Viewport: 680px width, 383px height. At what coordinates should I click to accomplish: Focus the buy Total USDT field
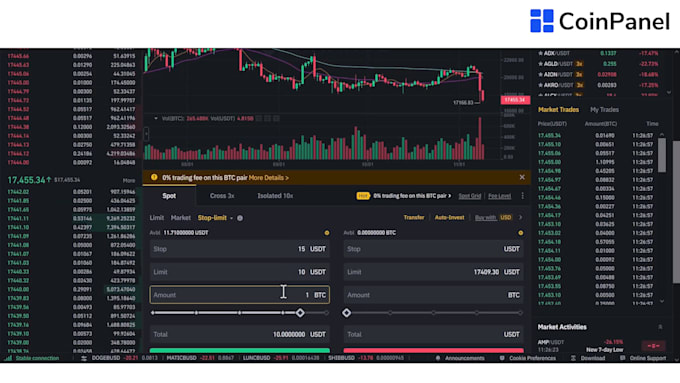coord(239,334)
